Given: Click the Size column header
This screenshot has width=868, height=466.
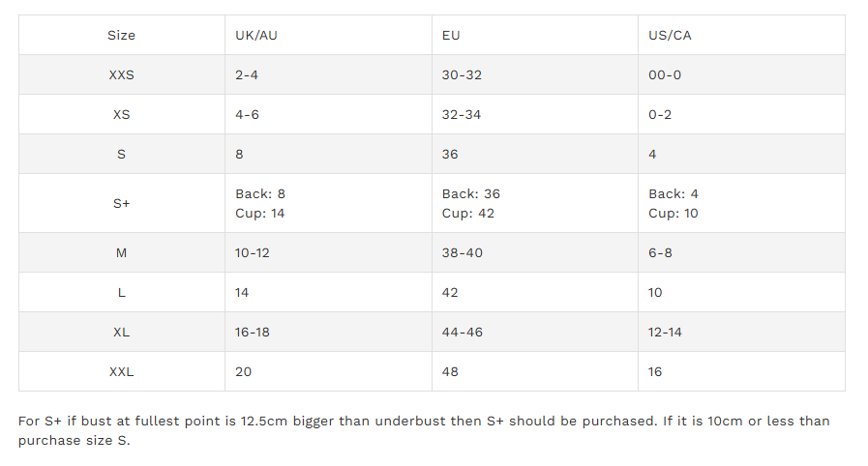Looking at the screenshot, I should [x=121, y=36].
